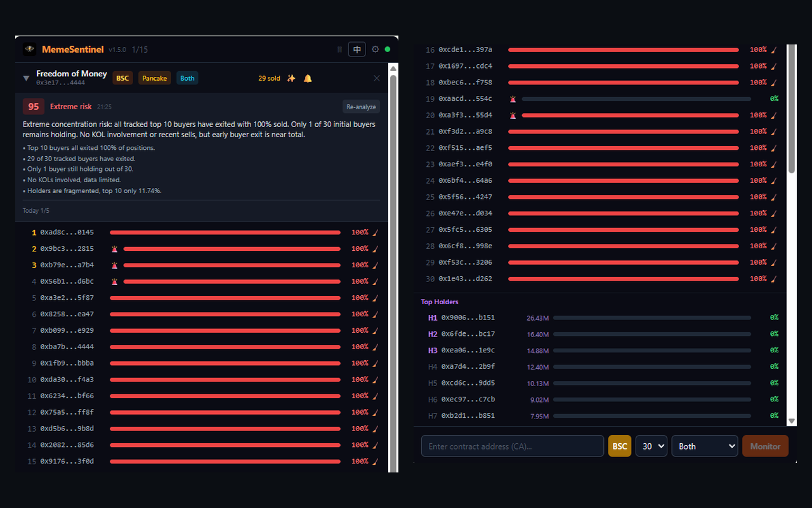This screenshot has width=812, height=508.
Task: Click top holder H3 address 0xea06...1e9c
Action: (x=468, y=351)
